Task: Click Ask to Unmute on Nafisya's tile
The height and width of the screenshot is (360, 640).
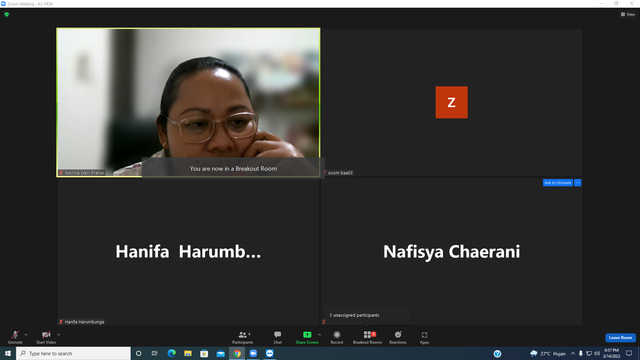Action: (558, 183)
